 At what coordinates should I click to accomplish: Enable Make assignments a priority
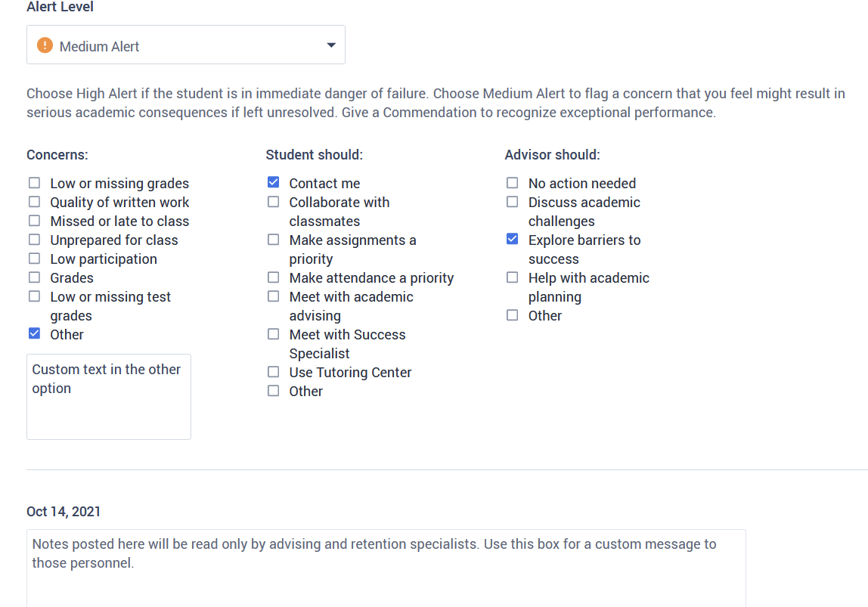coord(273,239)
